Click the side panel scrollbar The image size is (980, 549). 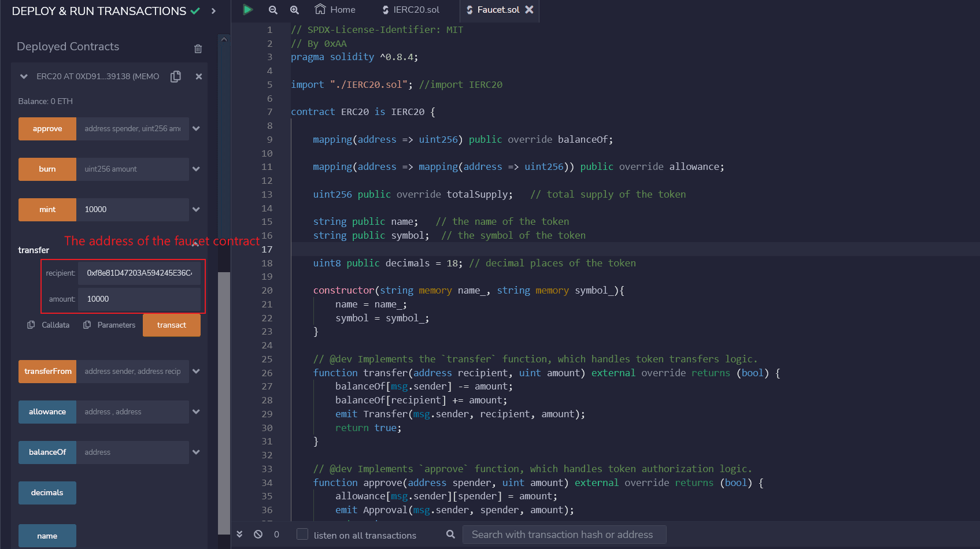coord(224,403)
